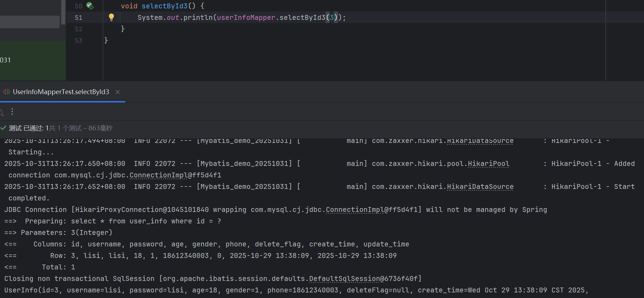Click the red-green test icon on run tab

6,92
